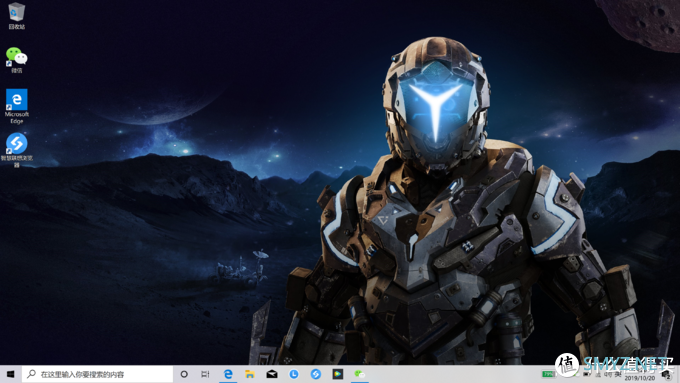Open the Recycle Bin desktop icon
The width and height of the screenshot is (680, 383).
click(x=16, y=16)
